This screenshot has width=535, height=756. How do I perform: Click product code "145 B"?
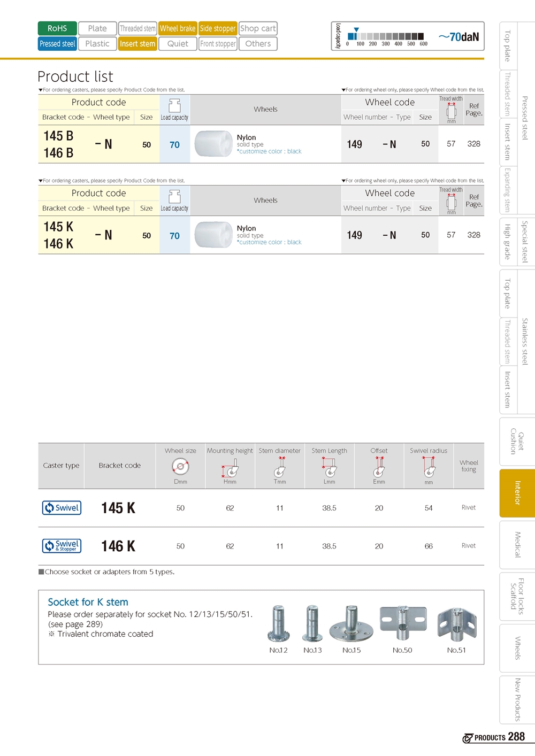[58, 136]
